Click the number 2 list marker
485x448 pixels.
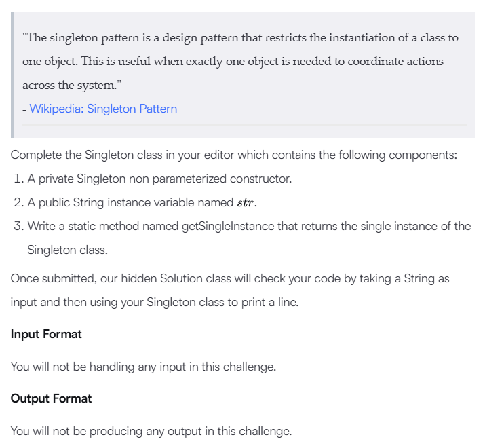(18, 202)
